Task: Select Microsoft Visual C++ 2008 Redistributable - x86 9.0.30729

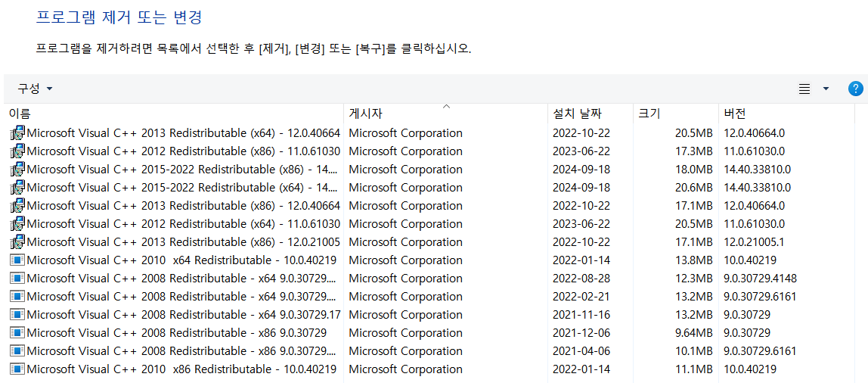Action: (x=177, y=333)
